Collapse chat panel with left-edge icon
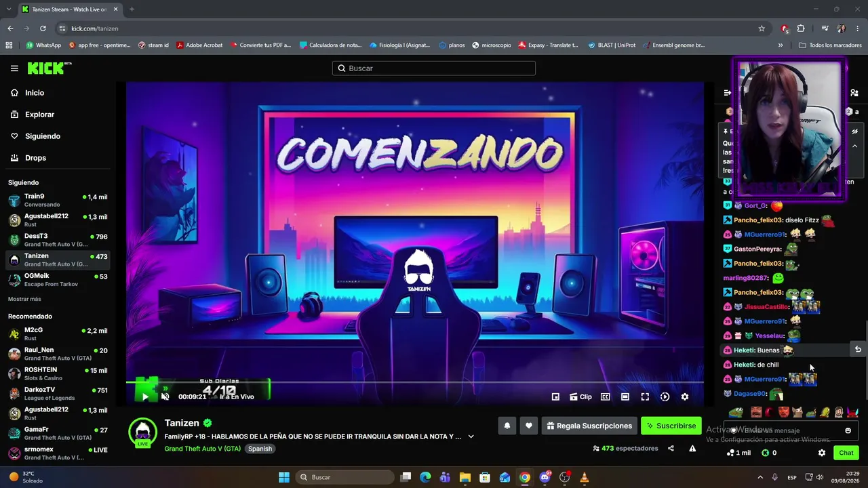Viewport: 868px width, 488px height. (728, 93)
